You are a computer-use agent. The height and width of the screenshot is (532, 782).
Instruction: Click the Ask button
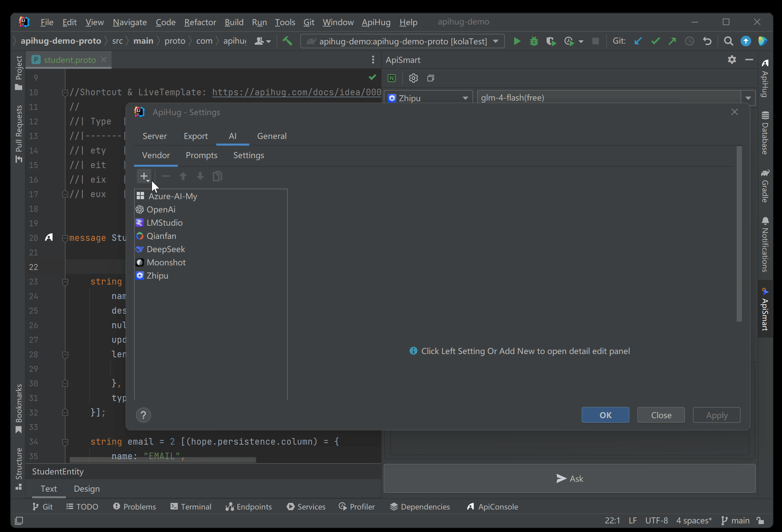point(569,478)
